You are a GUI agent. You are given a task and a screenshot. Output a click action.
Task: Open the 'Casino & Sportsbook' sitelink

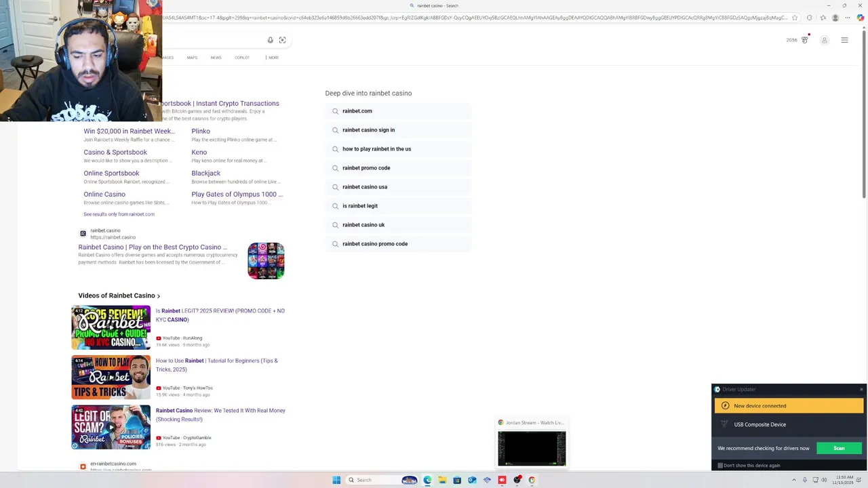click(115, 152)
